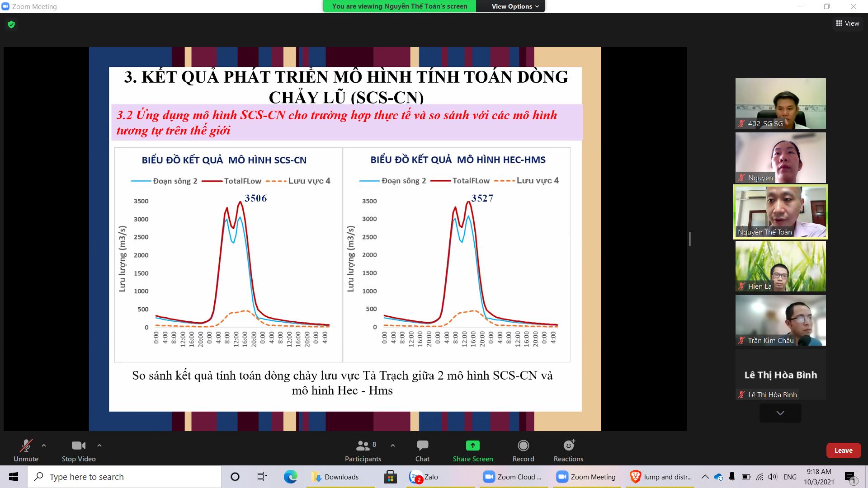
Task: Switch to Zoom Cloud taskbar window
Action: click(512, 477)
